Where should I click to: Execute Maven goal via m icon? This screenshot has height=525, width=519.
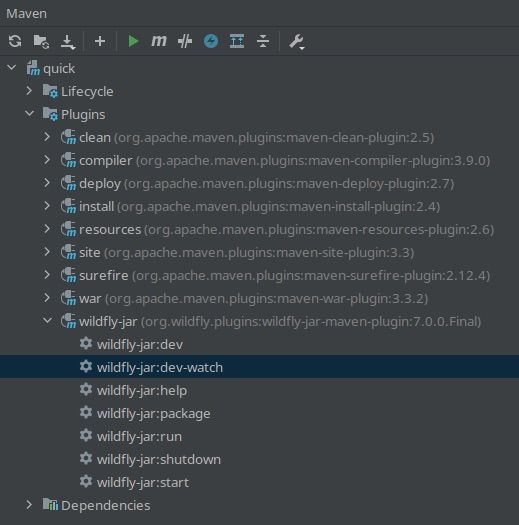159,41
